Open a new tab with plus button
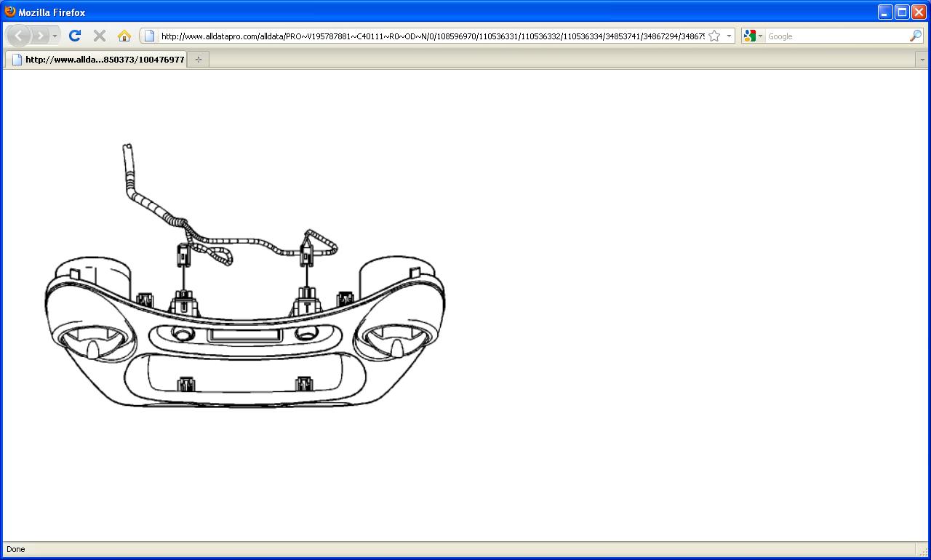The height and width of the screenshot is (560, 931). coord(198,60)
